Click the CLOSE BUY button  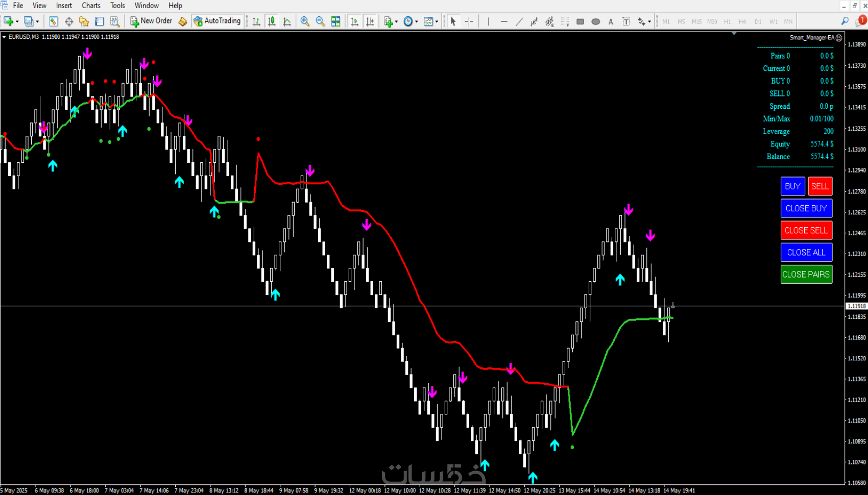click(806, 208)
